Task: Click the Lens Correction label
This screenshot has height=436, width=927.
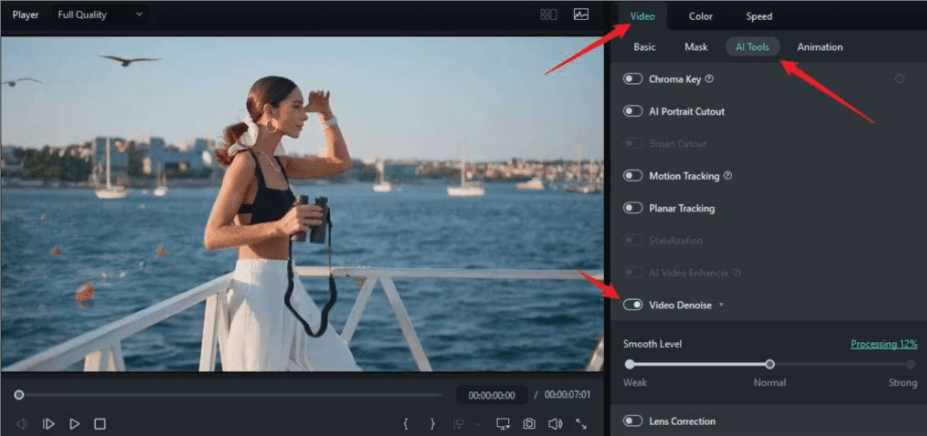Action: (x=682, y=421)
